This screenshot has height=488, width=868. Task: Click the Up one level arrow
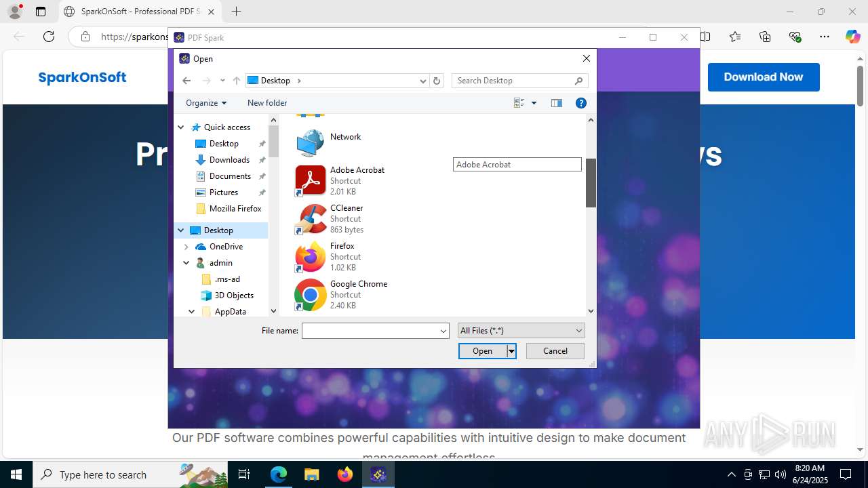[236, 81]
